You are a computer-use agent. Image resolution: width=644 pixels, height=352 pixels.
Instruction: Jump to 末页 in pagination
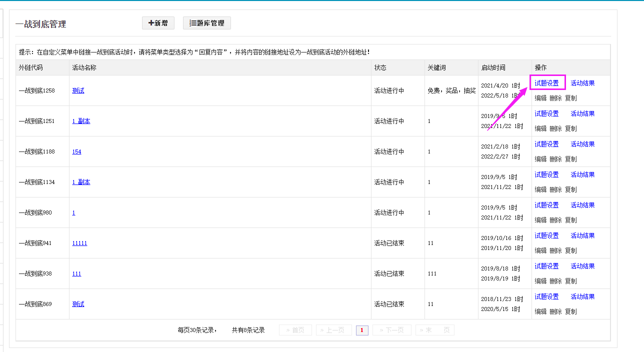[x=434, y=330]
